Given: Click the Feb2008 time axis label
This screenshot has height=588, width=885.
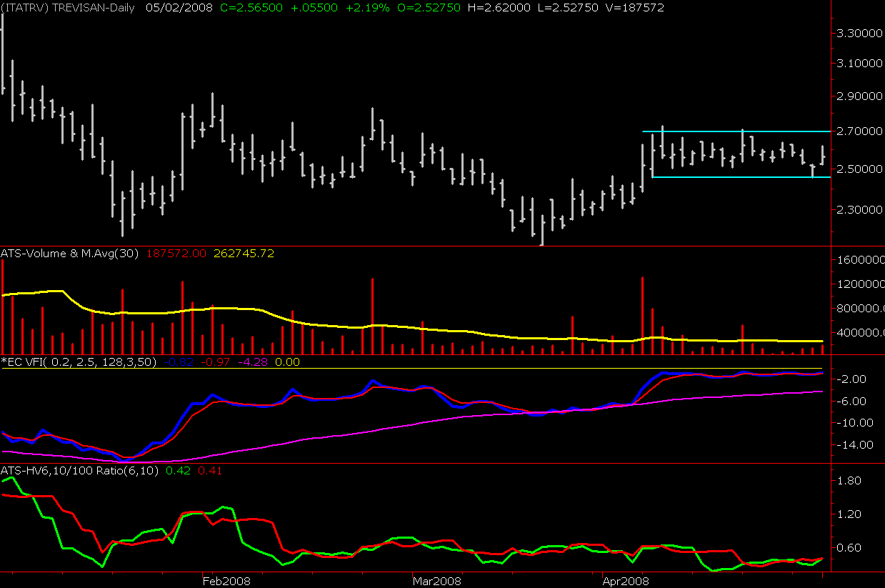Looking at the screenshot, I should pos(226,582).
